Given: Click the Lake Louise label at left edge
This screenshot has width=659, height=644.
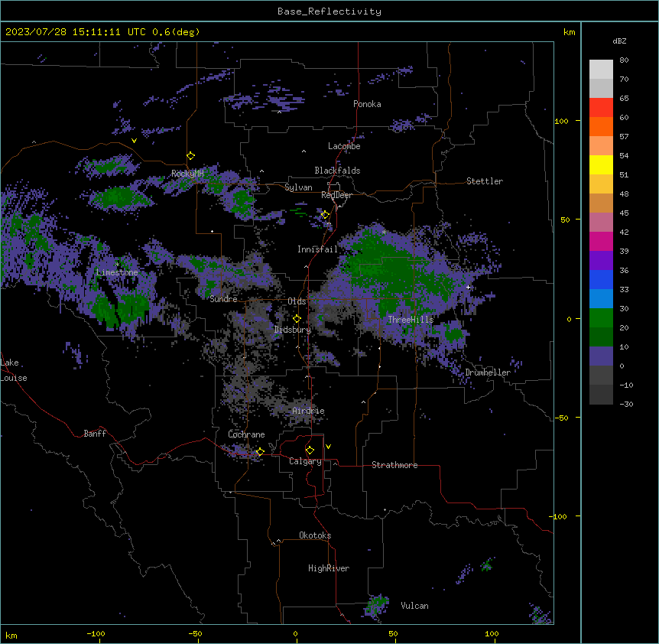Looking at the screenshot, I should (14, 370).
